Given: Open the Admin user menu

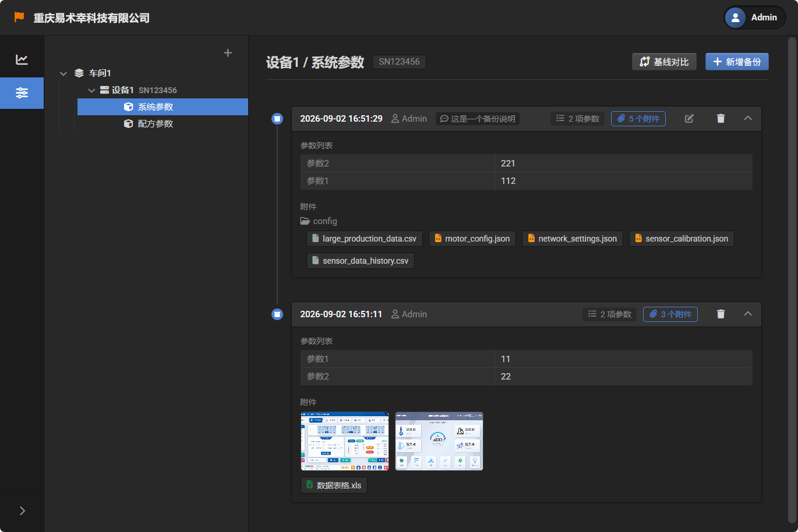Looking at the screenshot, I should point(755,17).
